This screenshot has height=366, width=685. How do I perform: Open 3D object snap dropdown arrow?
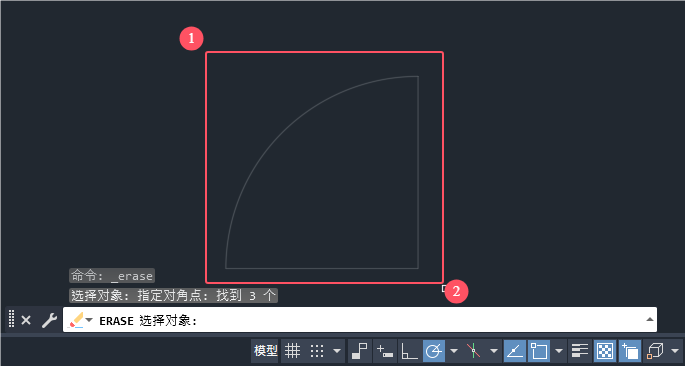[x=675, y=351]
